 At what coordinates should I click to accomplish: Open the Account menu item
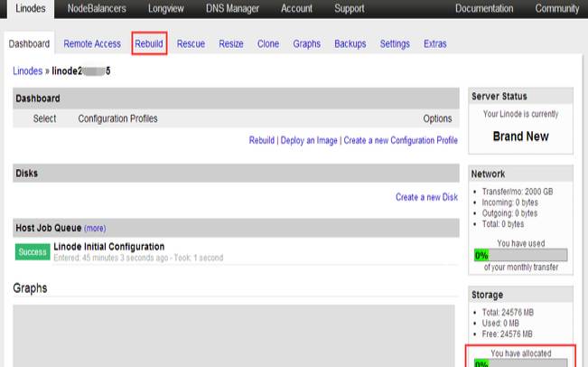297,9
